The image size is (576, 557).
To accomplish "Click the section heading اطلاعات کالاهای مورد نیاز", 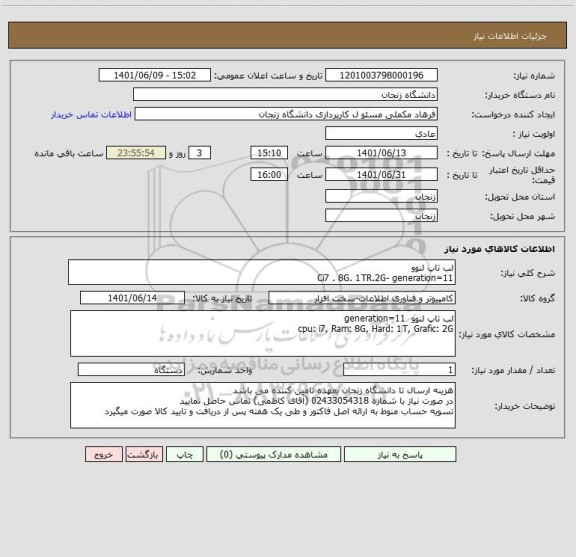I will click(x=499, y=249).
